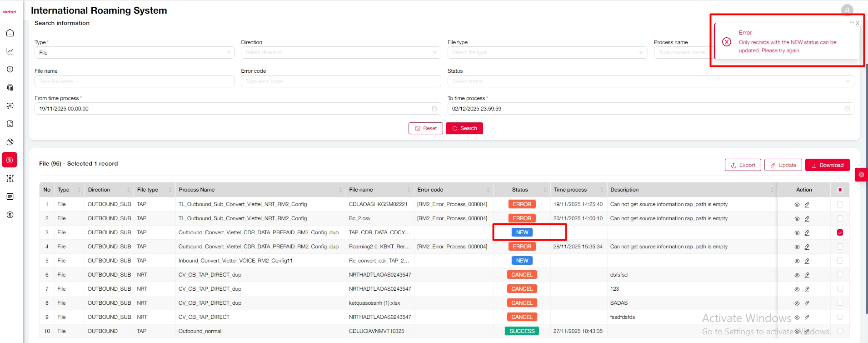Click the home icon in the sidebar
The width and height of the screenshot is (868, 343).
pos(10,33)
